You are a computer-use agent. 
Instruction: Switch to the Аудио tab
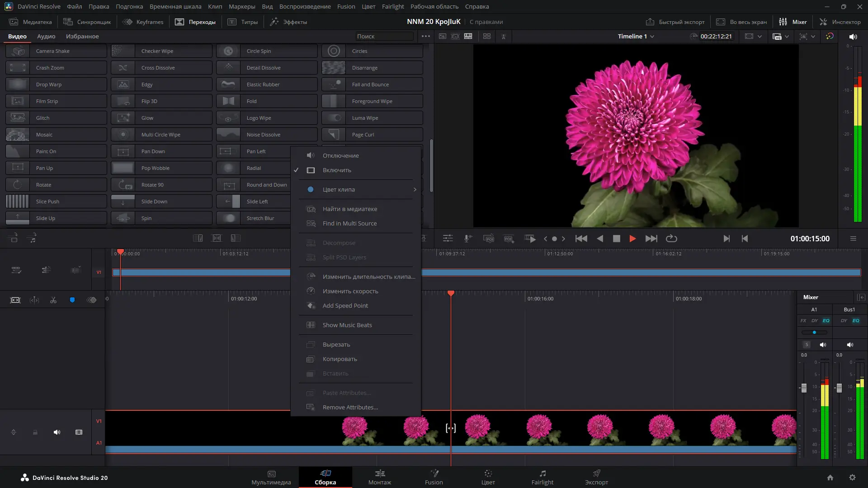pyautogui.click(x=46, y=36)
